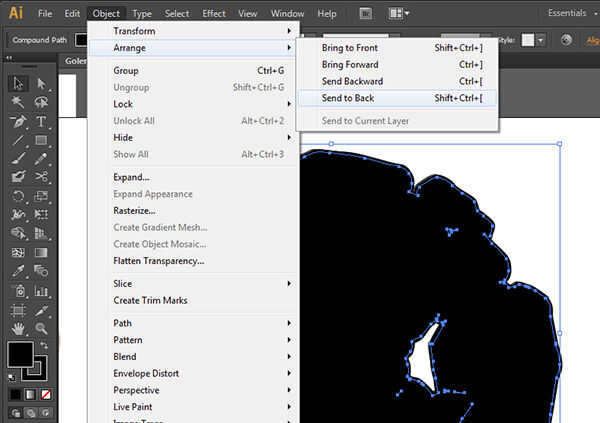Select the Symbol Sprayer tool
This screenshot has width=600, height=423.
click(x=18, y=291)
